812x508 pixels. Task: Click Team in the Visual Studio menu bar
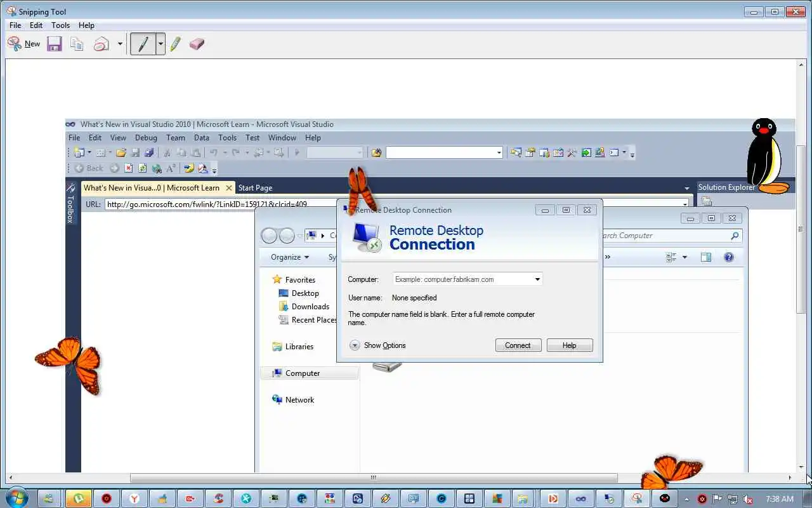tap(176, 137)
